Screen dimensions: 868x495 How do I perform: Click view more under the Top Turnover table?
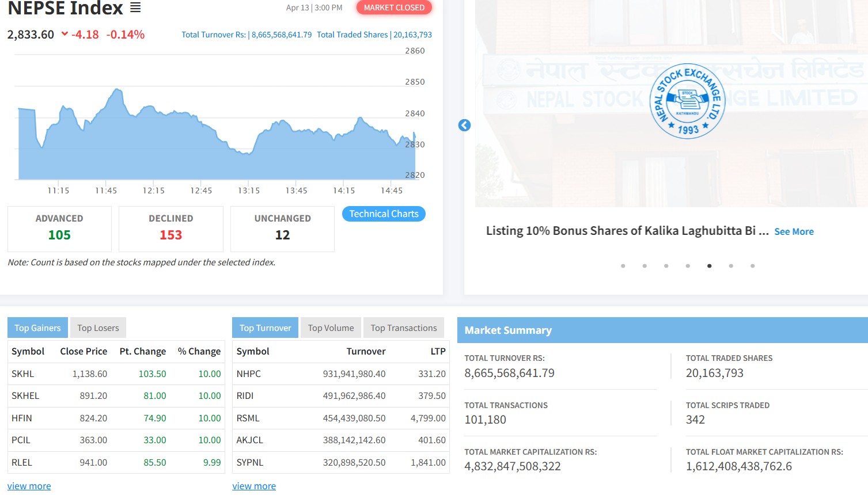click(254, 486)
